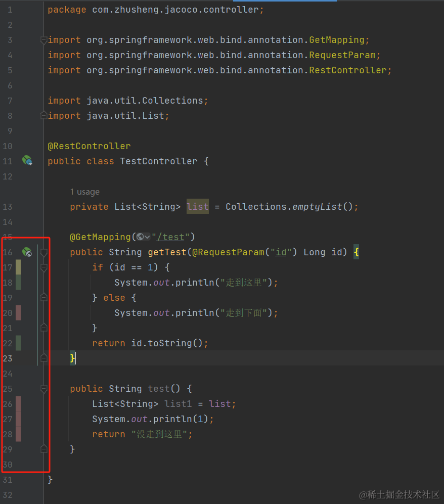Click red uncovered marker on line 20
Image resolution: width=444 pixels, height=504 pixels.
18,313
